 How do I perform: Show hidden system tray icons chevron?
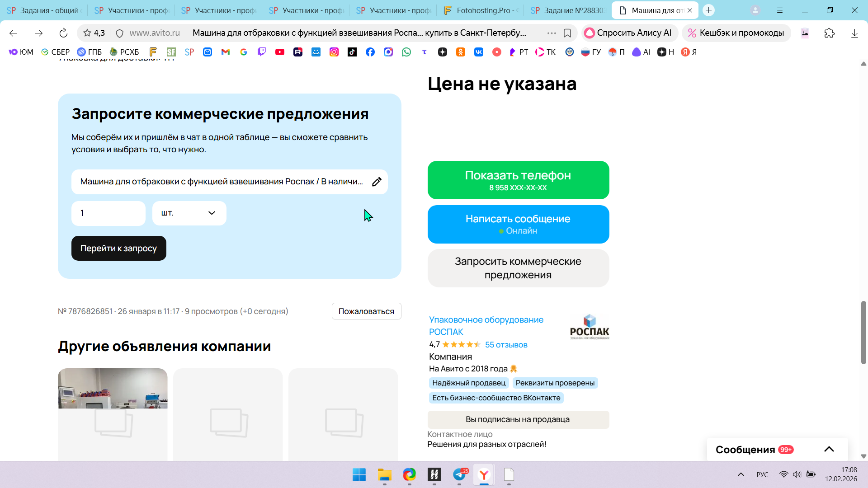point(741,474)
